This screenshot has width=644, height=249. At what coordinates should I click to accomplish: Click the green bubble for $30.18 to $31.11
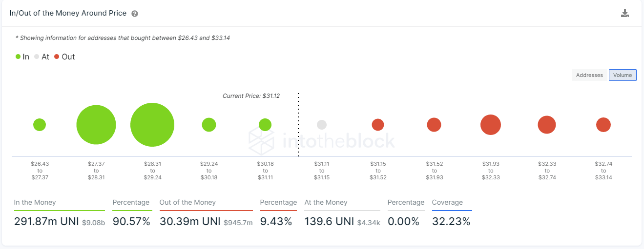tap(265, 125)
